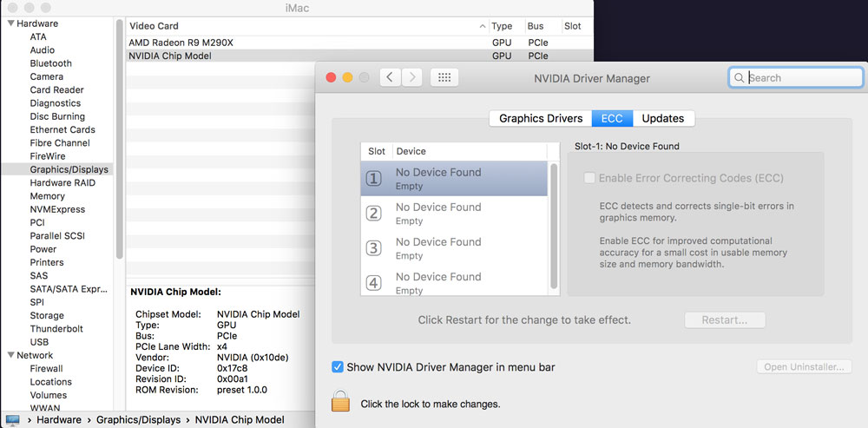Select Camera in the sidebar
Screen dimensions: 868x428
pyautogui.click(x=47, y=76)
